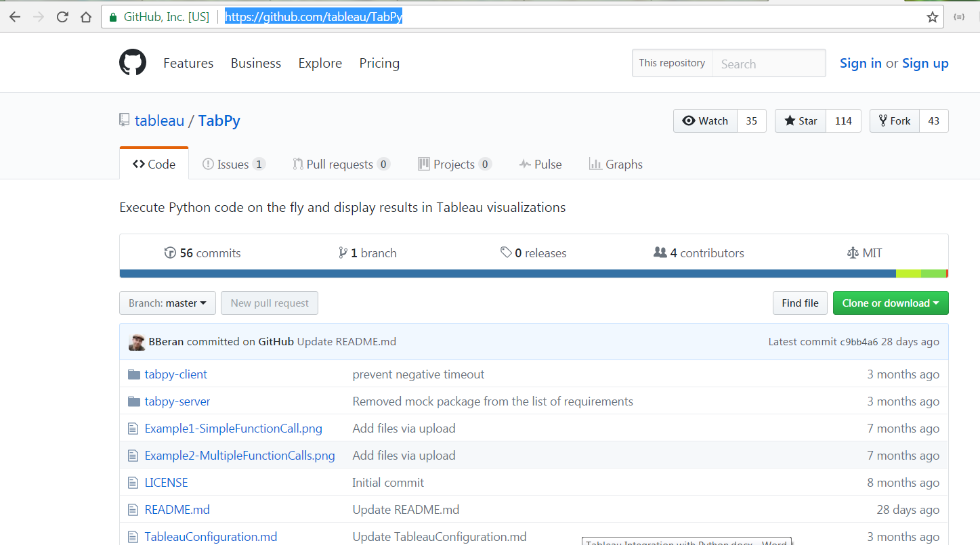Click the file icon beside TableauConfiguration.md
This screenshot has width=980, height=545.
[x=133, y=537]
